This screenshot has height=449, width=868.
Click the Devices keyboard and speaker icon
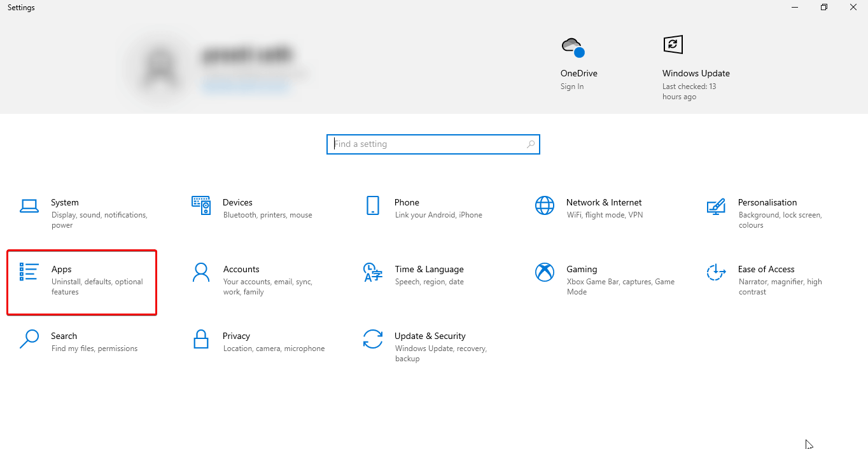201,205
